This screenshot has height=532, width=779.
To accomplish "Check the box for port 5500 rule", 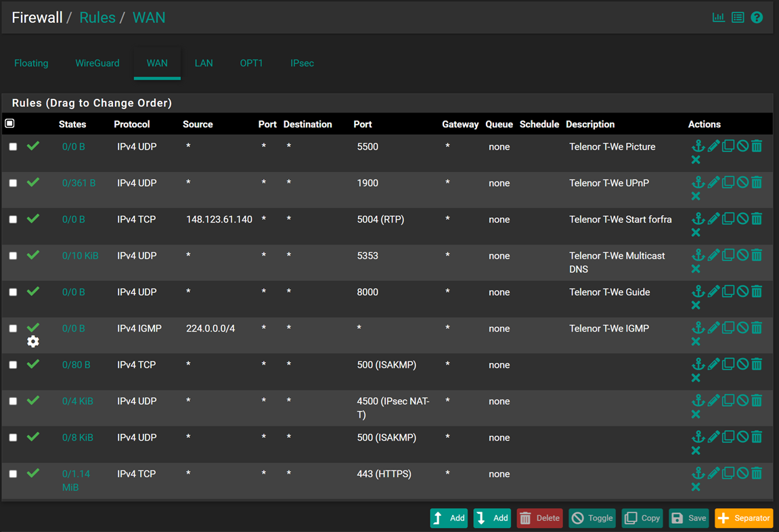I will tap(13, 147).
